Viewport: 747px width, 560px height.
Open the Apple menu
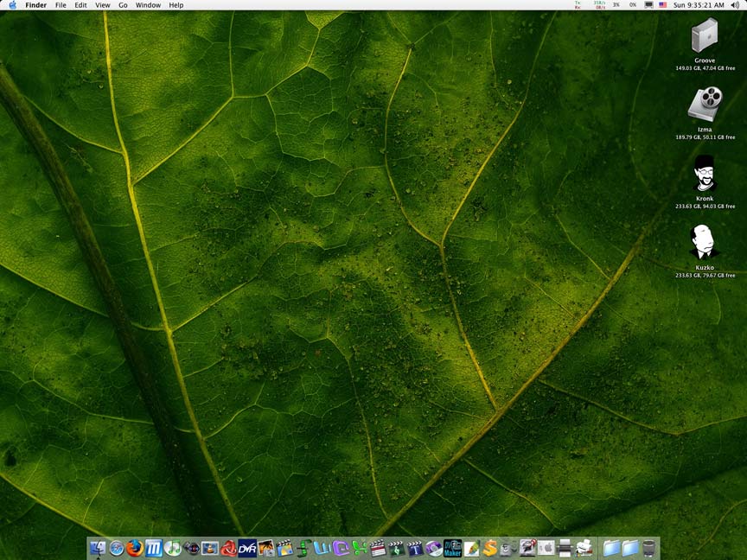point(12,5)
